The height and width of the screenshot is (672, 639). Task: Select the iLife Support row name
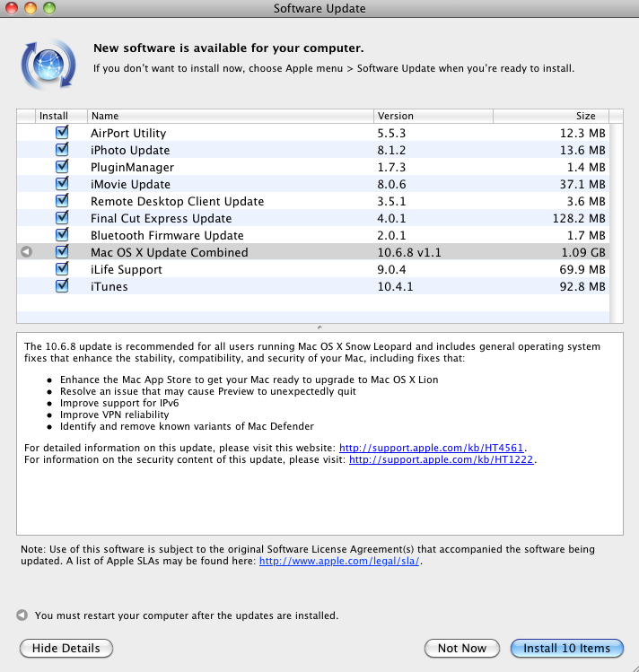pos(127,269)
